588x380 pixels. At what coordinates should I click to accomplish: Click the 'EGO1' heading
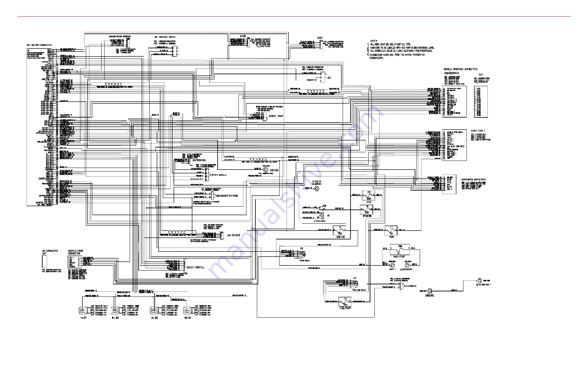tap(320, 38)
